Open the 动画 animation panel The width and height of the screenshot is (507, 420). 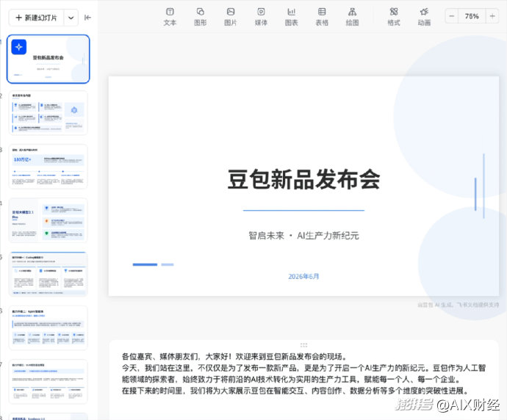(424, 17)
